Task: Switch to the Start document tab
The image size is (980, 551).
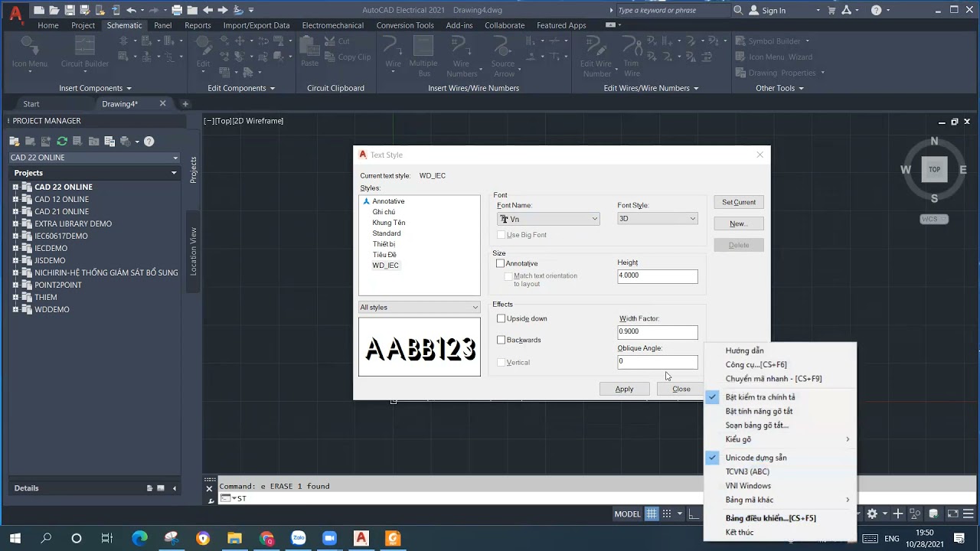Action: (x=31, y=104)
